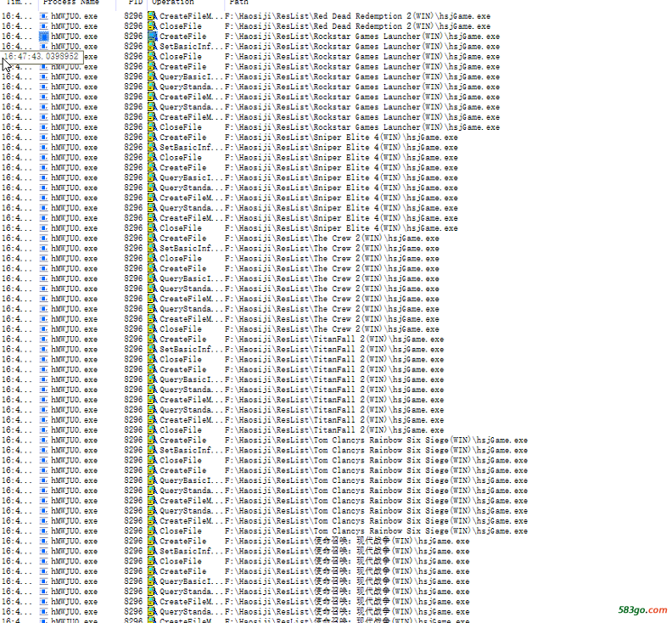Screen dimensions: 672x623
Task: Select CloseFile text on 使命召唤 row
Action: [x=181, y=561]
